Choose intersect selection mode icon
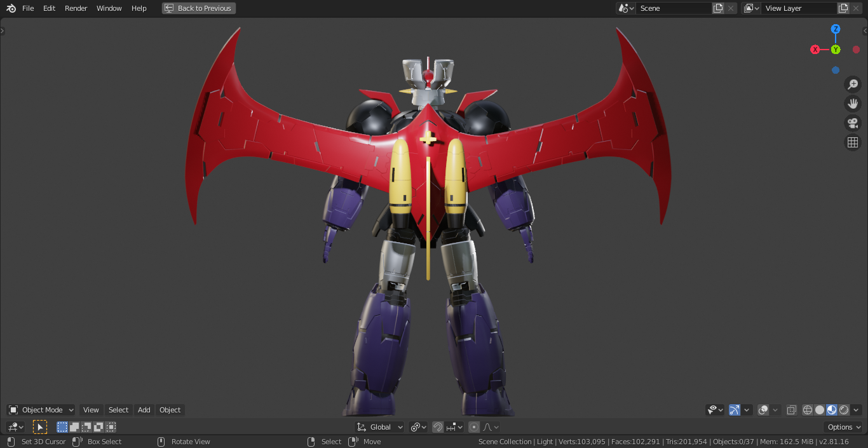This screenshot has width=868, height=448. 111,427
